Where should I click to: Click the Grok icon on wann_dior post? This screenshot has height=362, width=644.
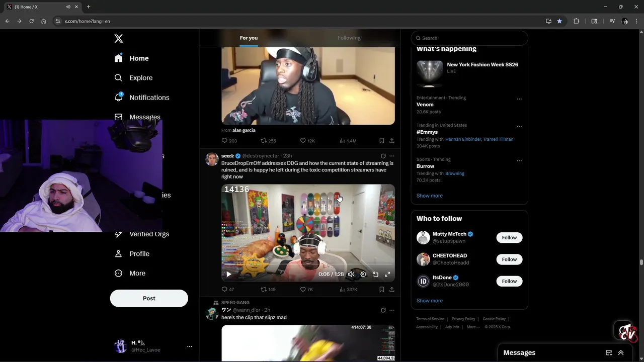tap(383, 310)
